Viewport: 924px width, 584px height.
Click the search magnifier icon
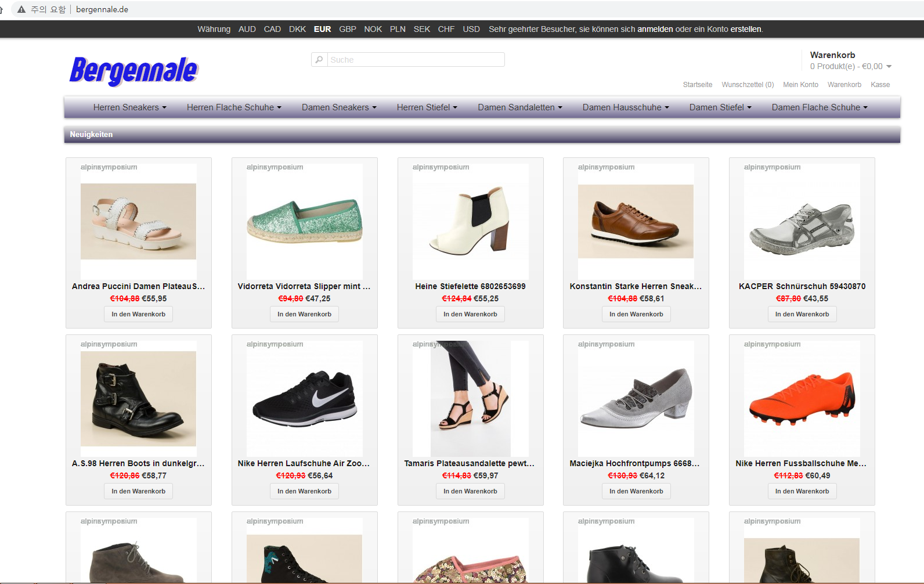tap(319, 59)
